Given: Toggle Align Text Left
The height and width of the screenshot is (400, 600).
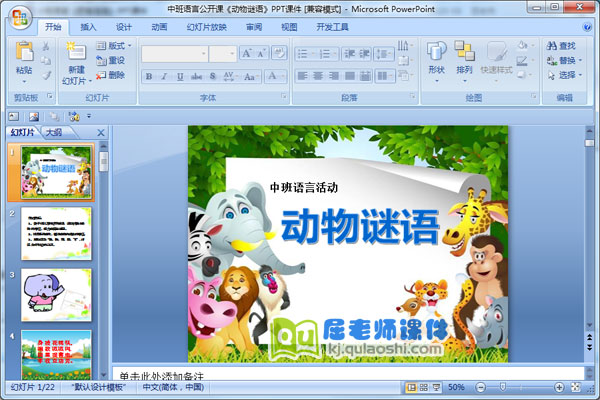Looking at the screenshot, I should [x=303, y=76].
